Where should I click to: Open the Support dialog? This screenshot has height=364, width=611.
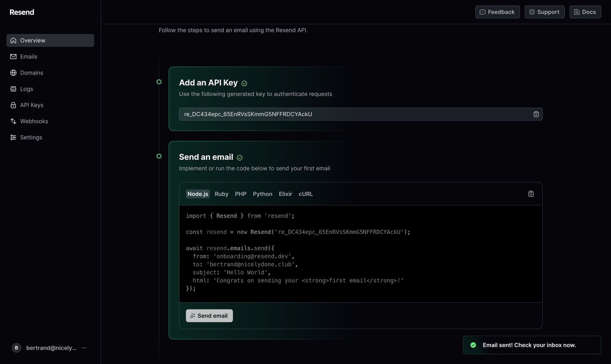(x=544, y=12)
